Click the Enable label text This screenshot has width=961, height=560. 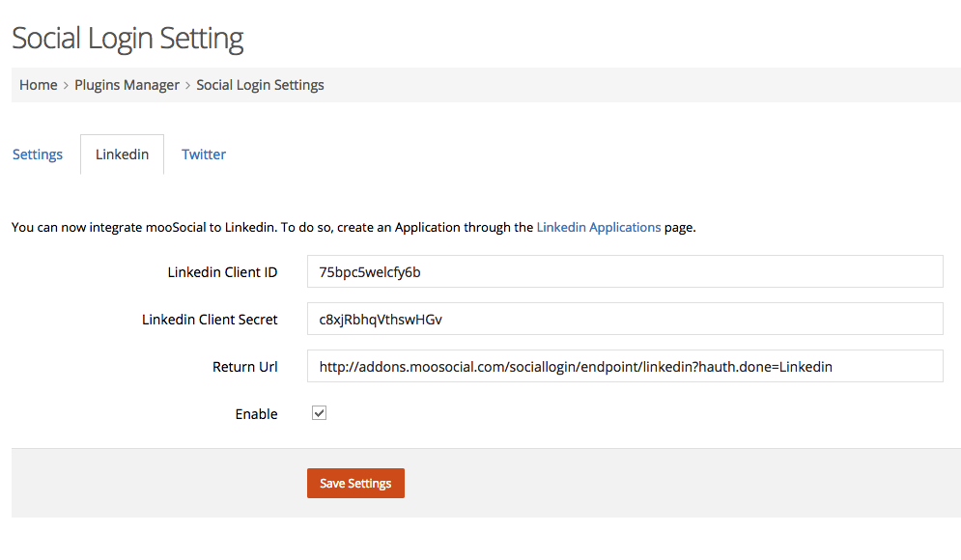(x=256, y=414)
